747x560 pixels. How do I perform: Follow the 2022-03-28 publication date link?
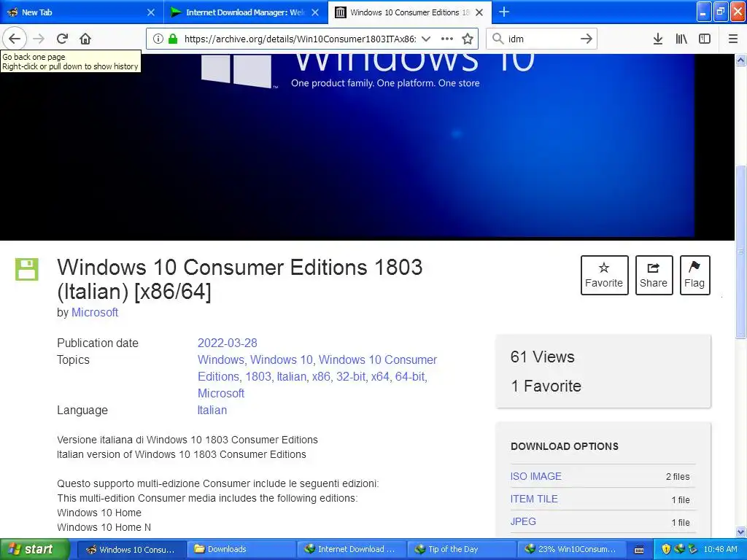(x=228, y=343)
